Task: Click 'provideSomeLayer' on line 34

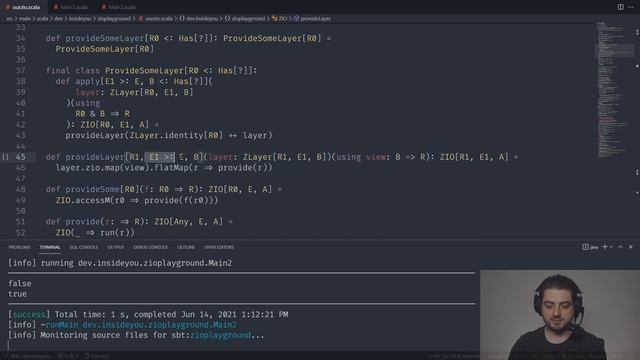Action: tap(105, 38)
